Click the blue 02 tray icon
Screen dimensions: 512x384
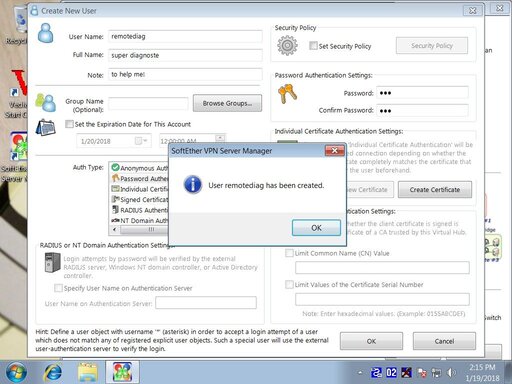pos(391,372)
